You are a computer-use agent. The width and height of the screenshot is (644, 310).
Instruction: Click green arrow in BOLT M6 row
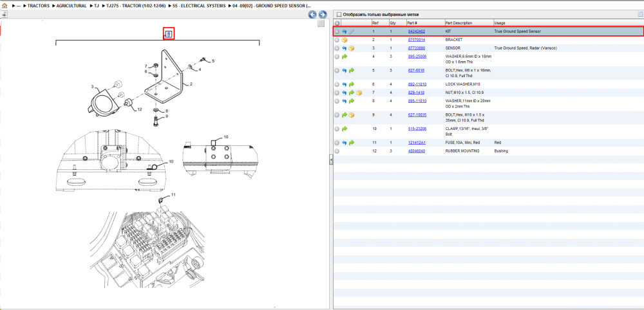(x=351, y=71)
